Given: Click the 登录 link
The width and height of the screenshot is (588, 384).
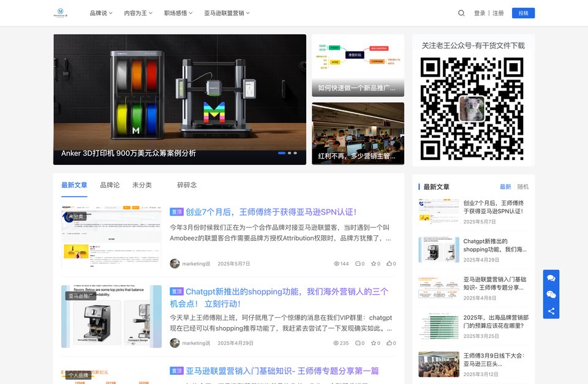Looking at the screenshot, I should click(480, 13).
